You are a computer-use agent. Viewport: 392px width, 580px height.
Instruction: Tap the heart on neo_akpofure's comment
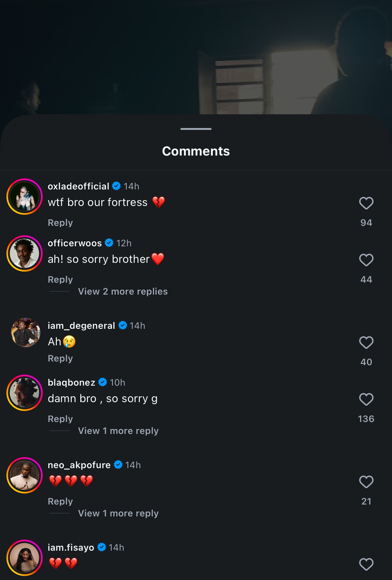click(x=366, y=482)
